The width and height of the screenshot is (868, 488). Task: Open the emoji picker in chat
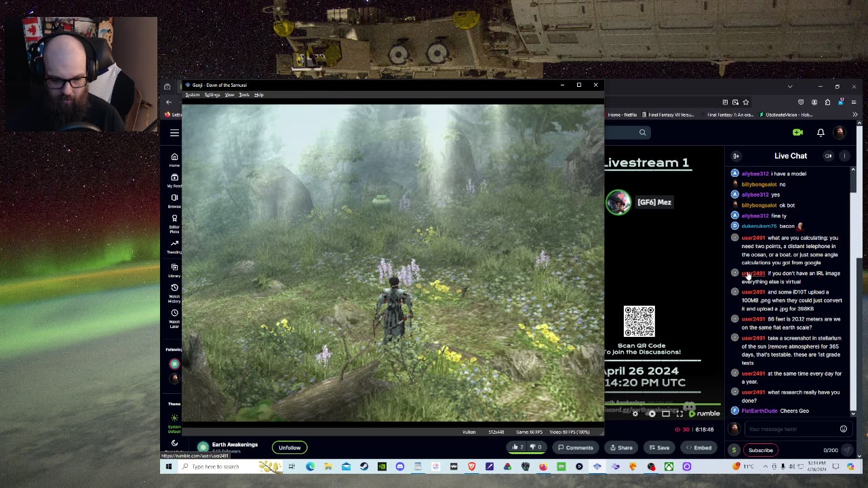[x=844, y=429]
